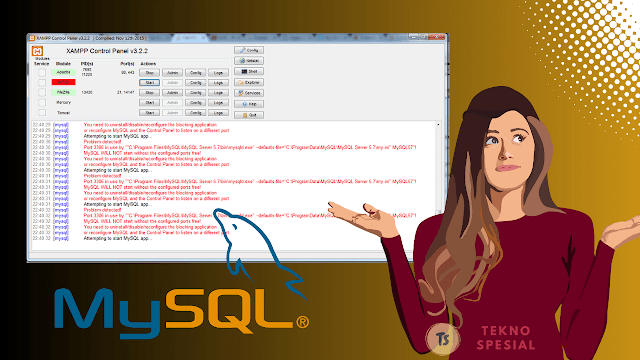This screenshot has height=360, width=640.
Task: Click the Tomcat module label
Action: click(x=63, y=113)
